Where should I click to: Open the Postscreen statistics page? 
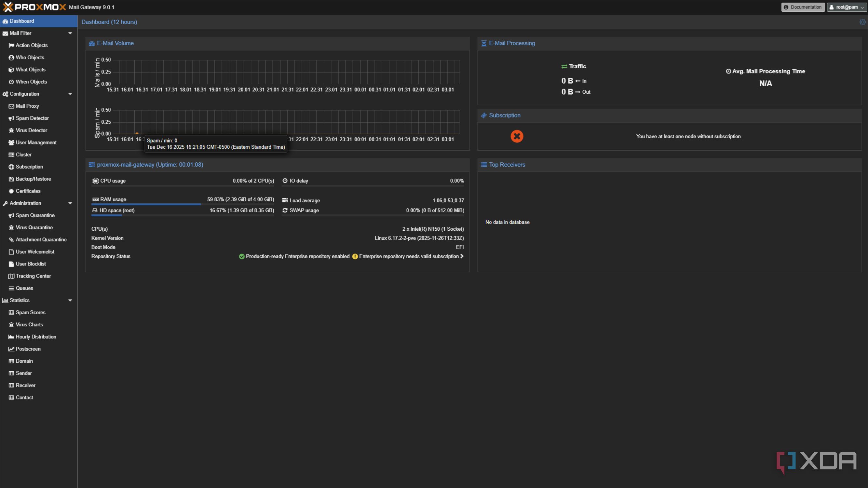(39, 348)
